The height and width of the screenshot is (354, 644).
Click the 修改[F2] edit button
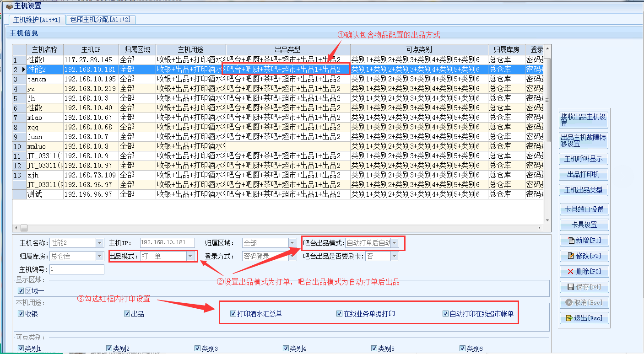(x=584, y=256)
